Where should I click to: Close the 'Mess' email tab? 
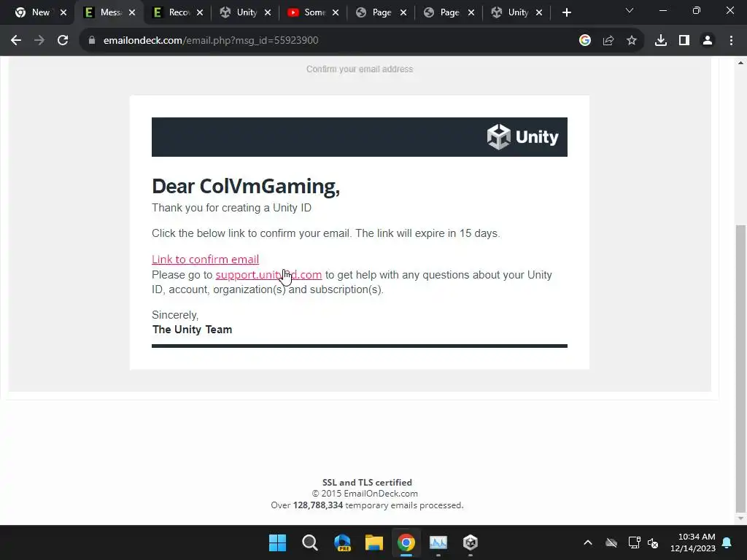[132, 12]
